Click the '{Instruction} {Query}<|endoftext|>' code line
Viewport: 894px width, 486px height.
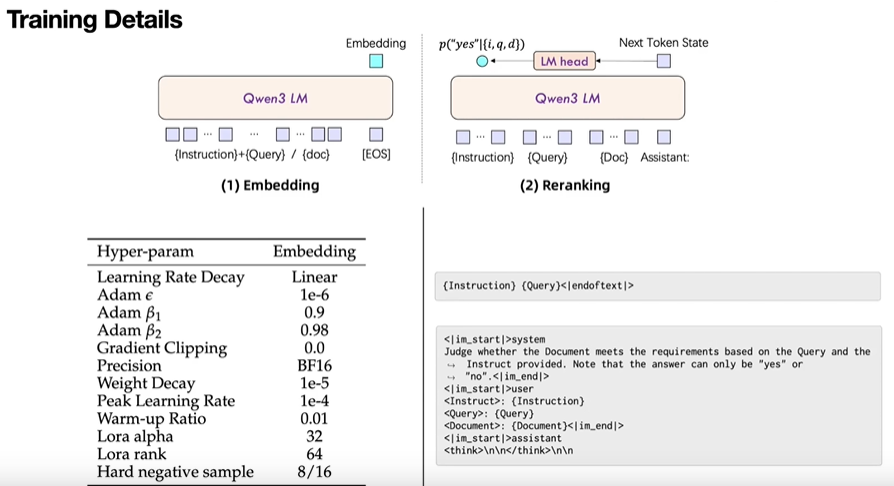tap(539, 286)
